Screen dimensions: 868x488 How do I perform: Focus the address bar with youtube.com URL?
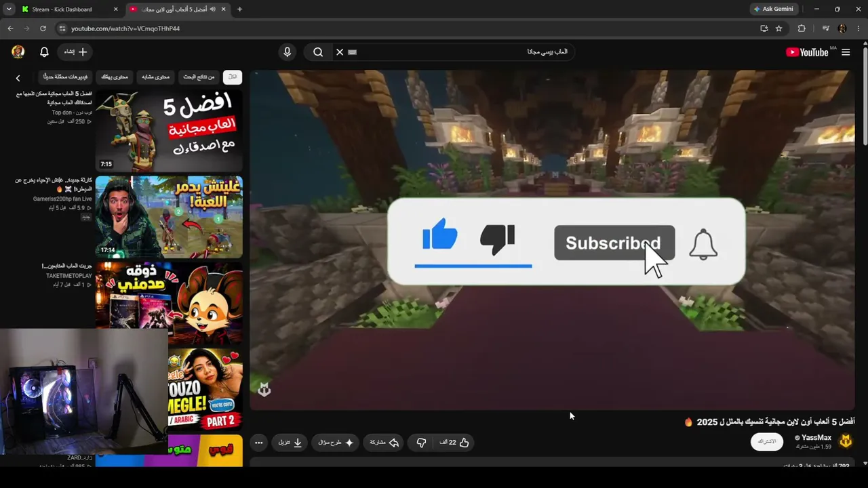tap(407, 28)
